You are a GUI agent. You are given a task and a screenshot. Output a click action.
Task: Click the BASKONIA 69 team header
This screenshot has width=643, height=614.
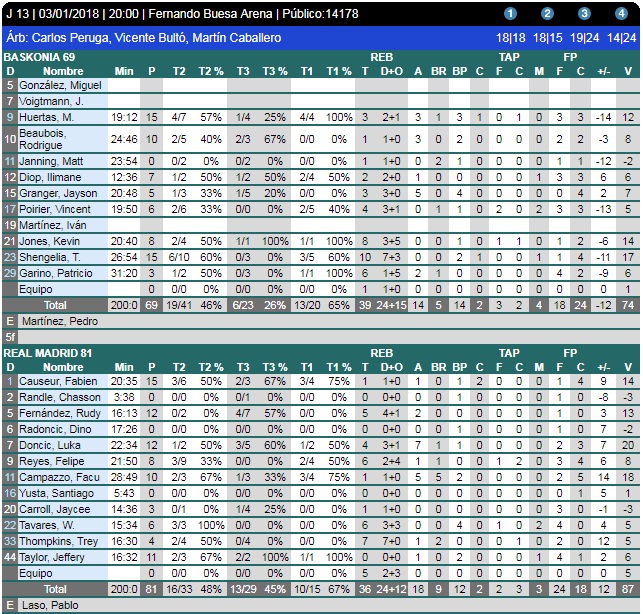click(42, 58)
